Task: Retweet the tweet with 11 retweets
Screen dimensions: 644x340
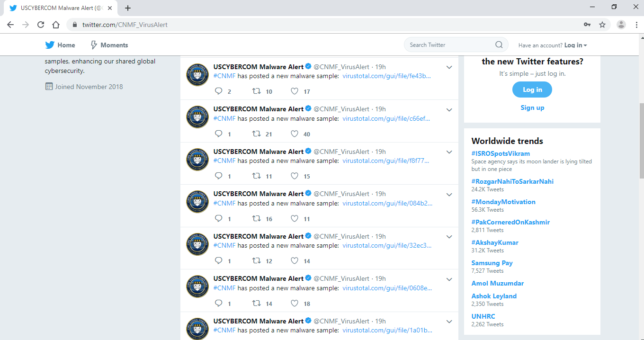Action: click(257, 176)
